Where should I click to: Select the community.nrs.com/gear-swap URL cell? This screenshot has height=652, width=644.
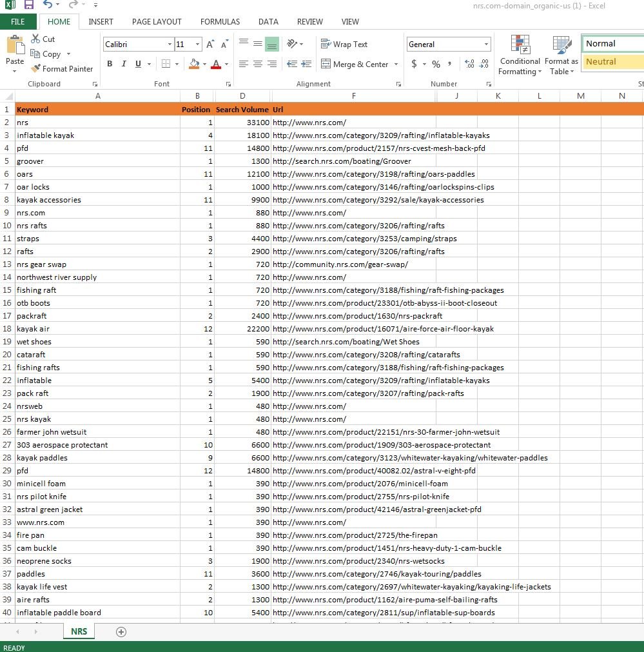[353, 264]
